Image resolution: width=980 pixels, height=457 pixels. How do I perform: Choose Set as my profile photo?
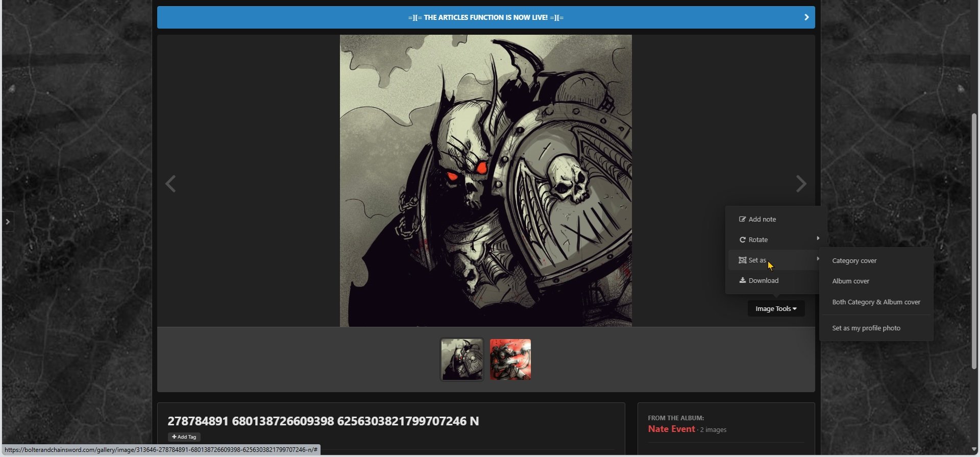866,328
